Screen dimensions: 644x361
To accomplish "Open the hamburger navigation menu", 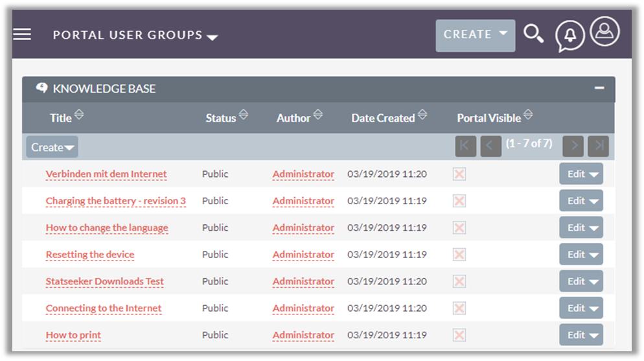I will (22, 34).
